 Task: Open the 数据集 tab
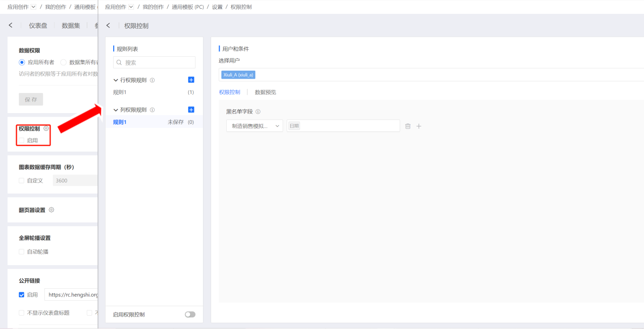[71, 26]
